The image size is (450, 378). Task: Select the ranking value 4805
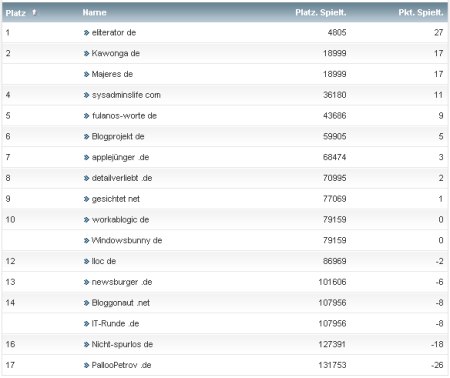[x=337, y=33]
